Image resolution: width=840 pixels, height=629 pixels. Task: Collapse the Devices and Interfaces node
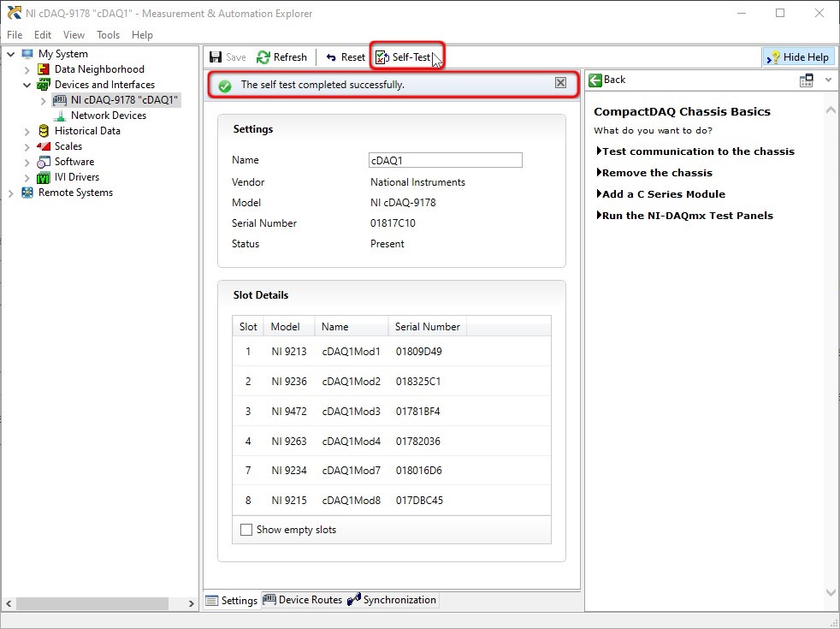(27, 85)
